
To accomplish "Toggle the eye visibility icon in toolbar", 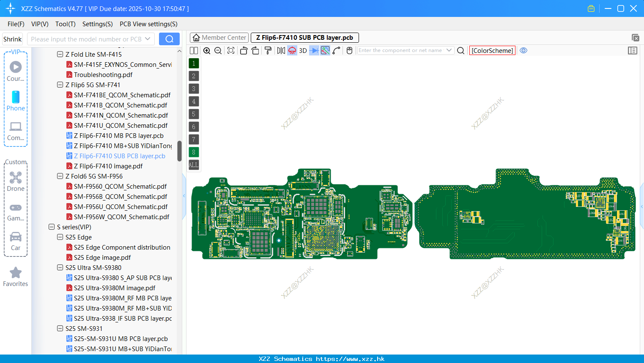I will tap(523, 50).
